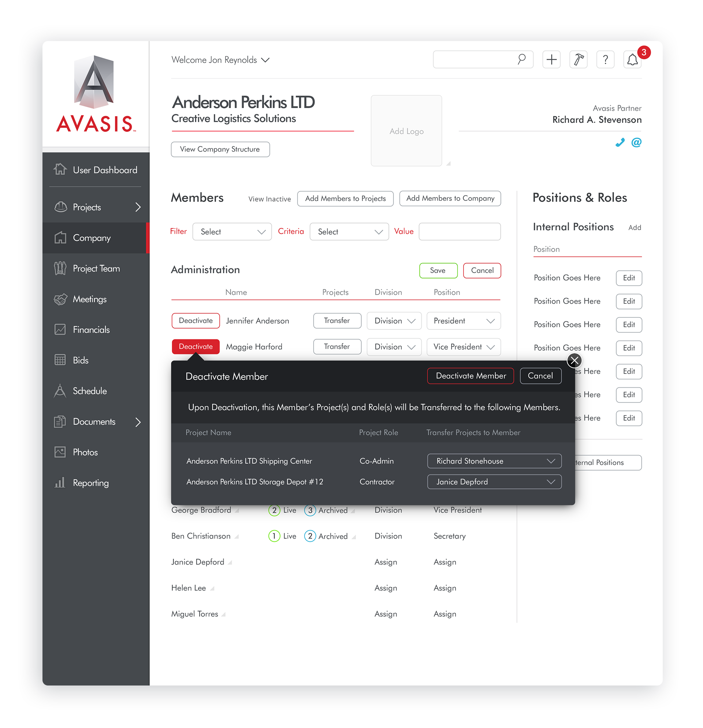Viewport: 703px width, 728px height.
Task: Click the search magnifier icon
Action: [x=521, y=59]
